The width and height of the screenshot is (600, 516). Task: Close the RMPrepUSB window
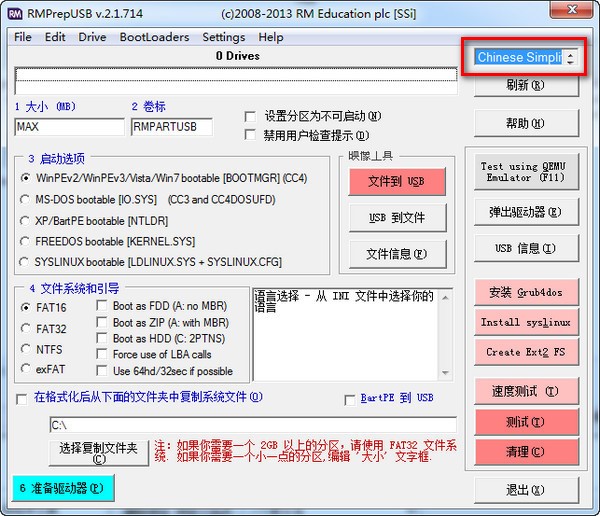[571, 9]
